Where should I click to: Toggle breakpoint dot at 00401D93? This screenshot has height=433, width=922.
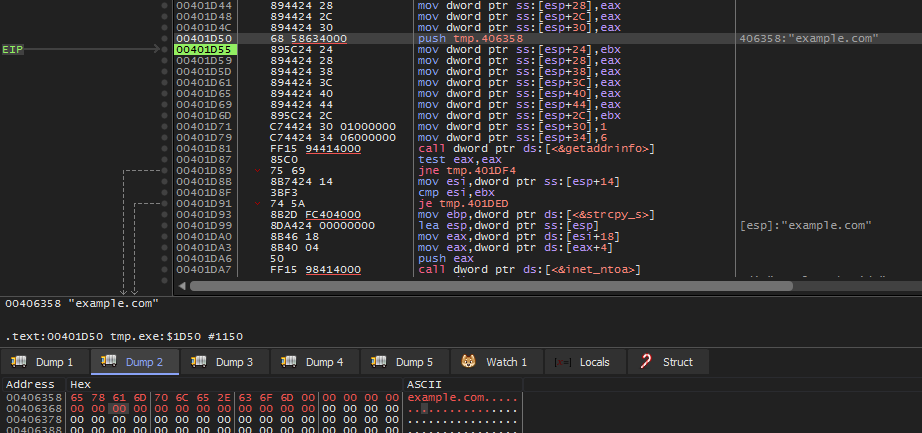[165, 215]
